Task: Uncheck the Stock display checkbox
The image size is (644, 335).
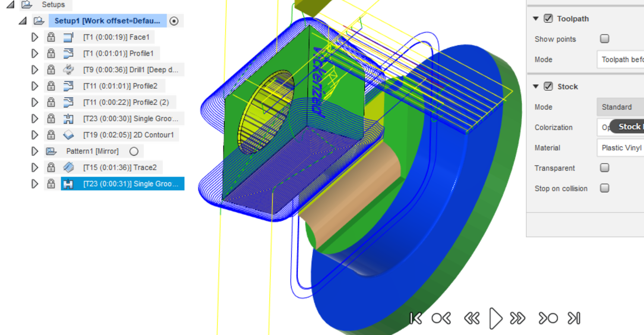Action: click(548, 86)
